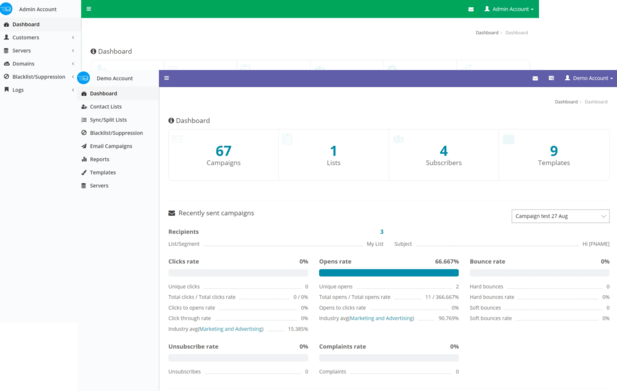The height and width of the screenshot is (391, 617).
Task: Click the Blacklist/Suppression ban icon in Demo sidebar
Action: point(84,133)
